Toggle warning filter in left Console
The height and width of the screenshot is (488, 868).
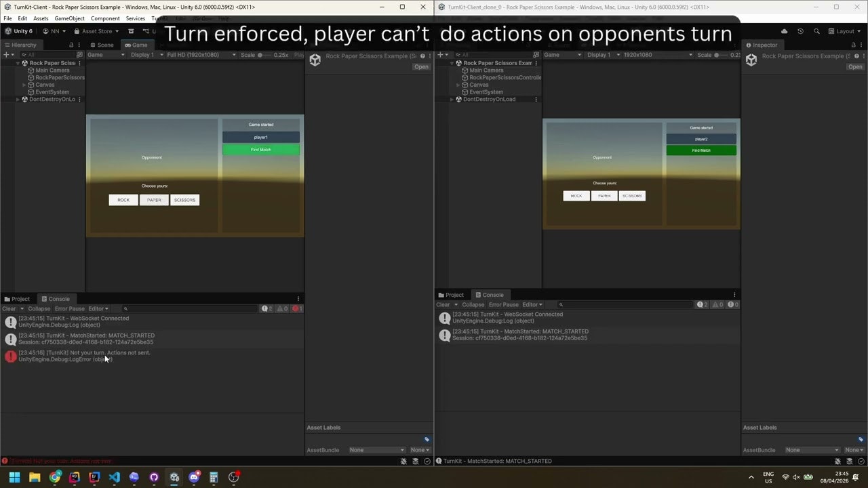pyautogui.click(x=282, y=308)
